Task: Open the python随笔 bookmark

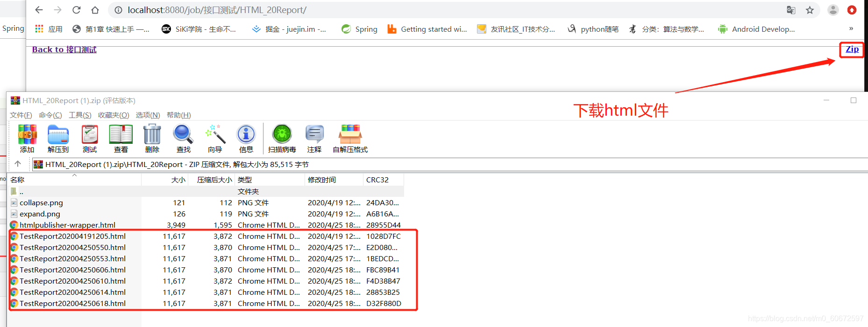Action: (593, 29)
